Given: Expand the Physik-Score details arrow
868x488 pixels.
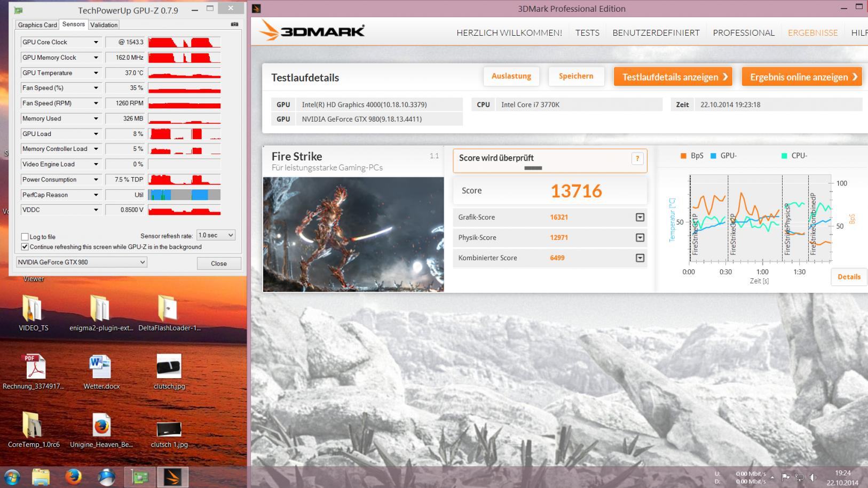Looking at the screenshot, I should [640, 238].
